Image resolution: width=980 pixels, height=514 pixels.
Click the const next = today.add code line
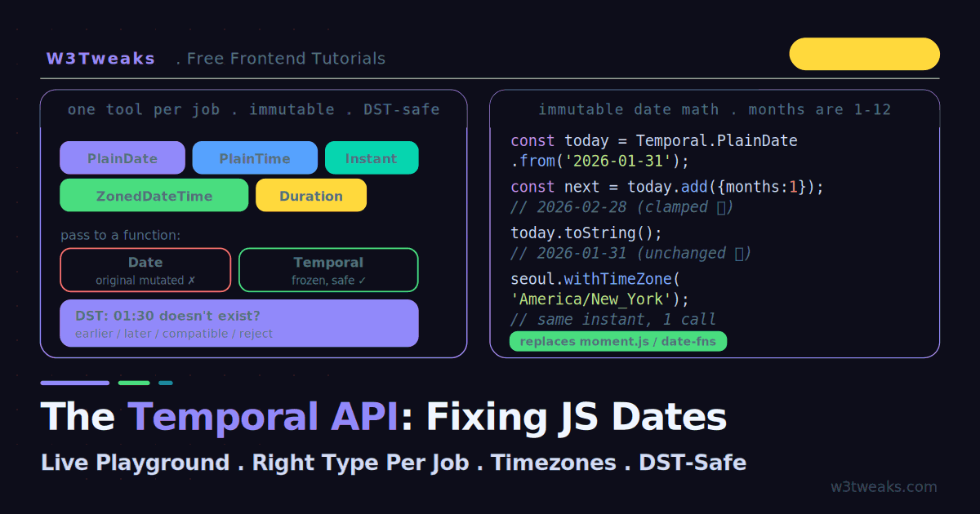pyautogui.click(x=667, y=187)
